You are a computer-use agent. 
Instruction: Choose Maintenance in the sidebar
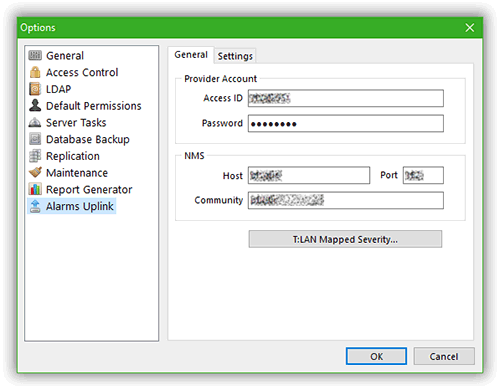click(77, 173)
